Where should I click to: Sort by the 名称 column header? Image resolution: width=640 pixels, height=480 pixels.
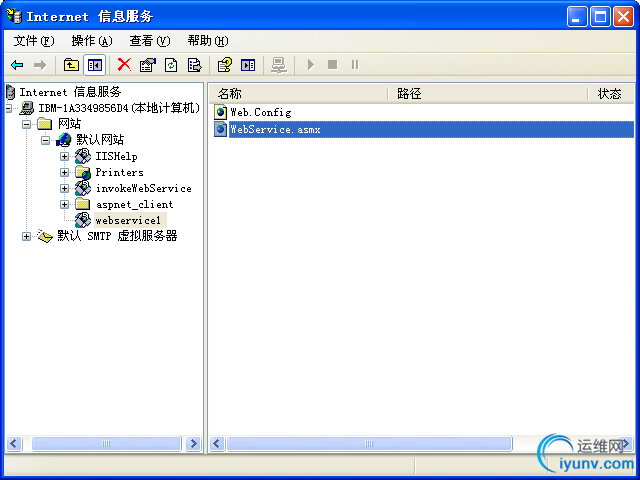(x=298, y=93)
